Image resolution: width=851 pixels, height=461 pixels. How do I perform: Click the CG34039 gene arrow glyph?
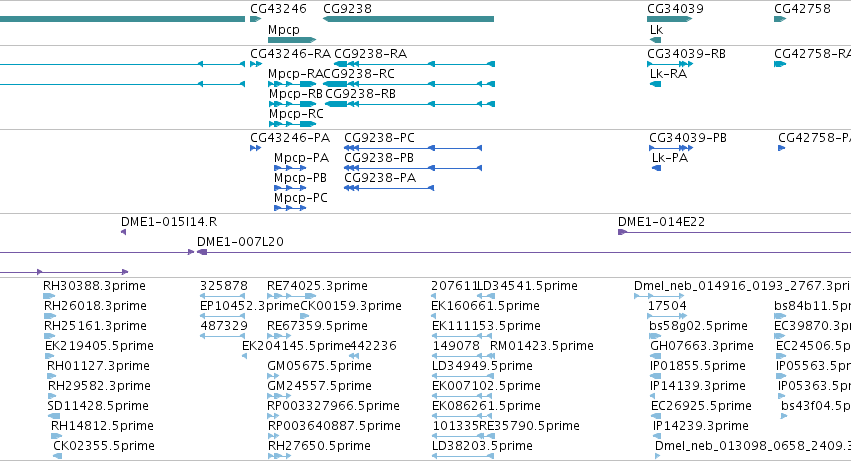[670, 19]
